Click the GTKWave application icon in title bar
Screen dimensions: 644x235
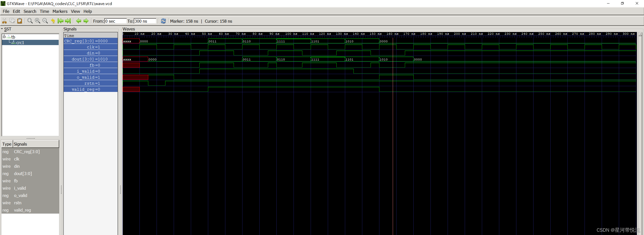click(x=3, y=4)
